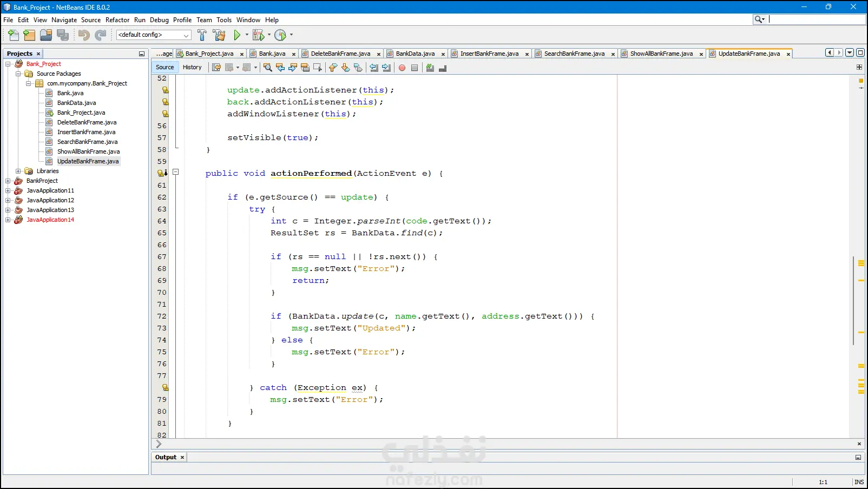
Task: Switch editor to History view
Action: [x=192, y=67]
